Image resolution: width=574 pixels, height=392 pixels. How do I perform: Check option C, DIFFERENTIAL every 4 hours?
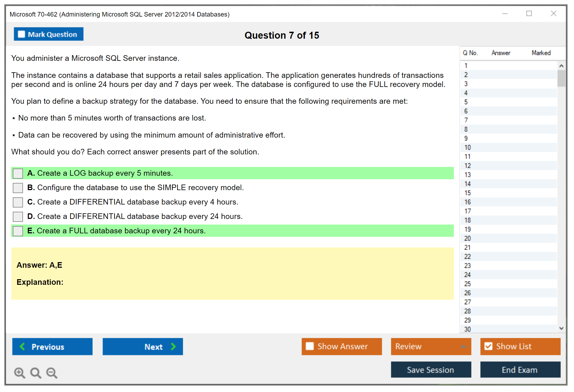pyautogui.click(x=18, y=202)
